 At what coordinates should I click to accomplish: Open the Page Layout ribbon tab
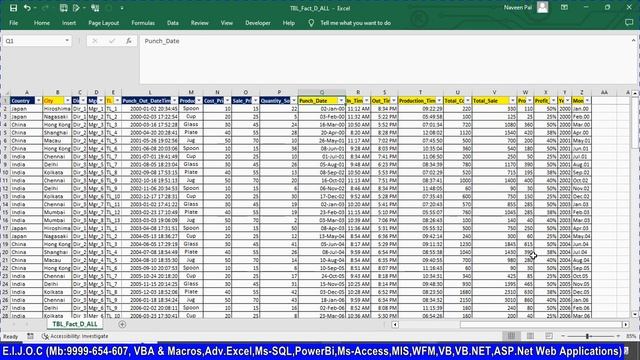[x=104, y=23]
